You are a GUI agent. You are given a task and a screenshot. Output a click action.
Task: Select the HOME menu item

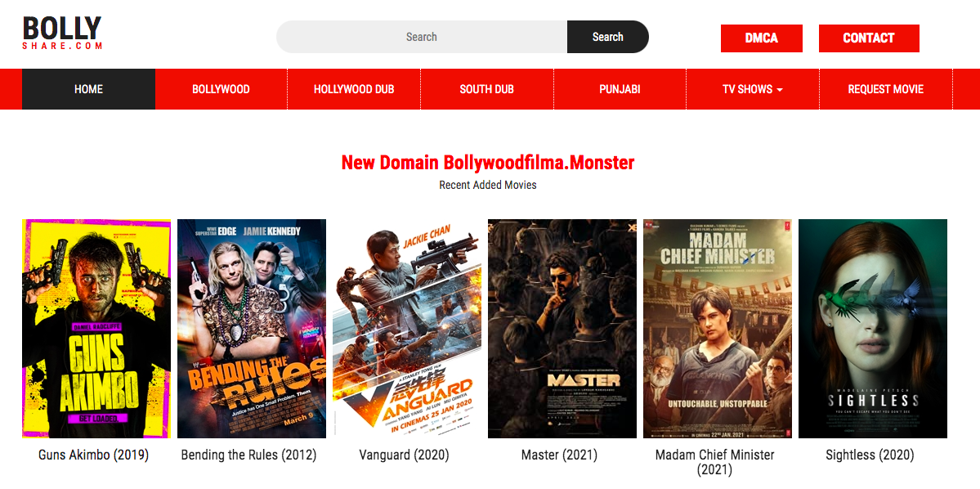tap(89, 89)
